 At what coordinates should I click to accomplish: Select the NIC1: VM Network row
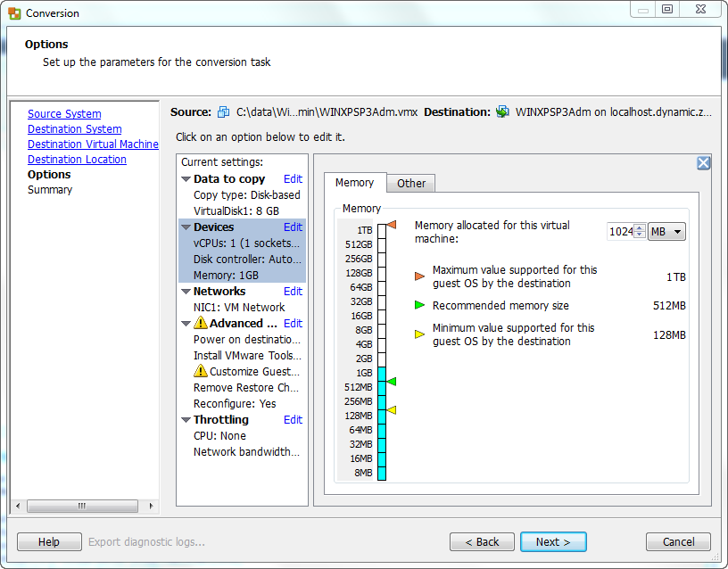coord(239,307)
